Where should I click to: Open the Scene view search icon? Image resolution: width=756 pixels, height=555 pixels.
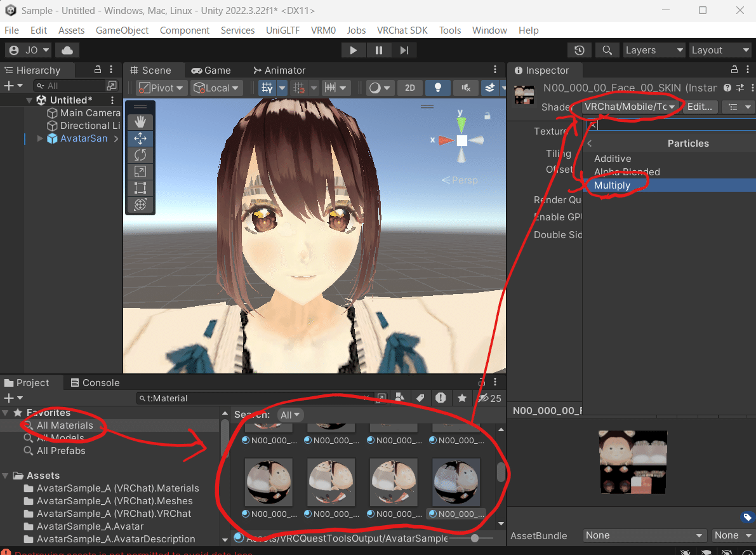(607, 50)
